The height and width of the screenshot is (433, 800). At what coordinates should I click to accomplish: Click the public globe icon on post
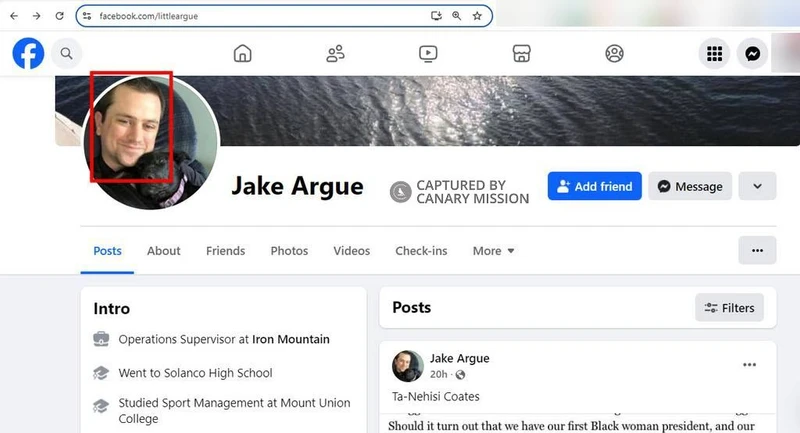click(x=460, y=375)
